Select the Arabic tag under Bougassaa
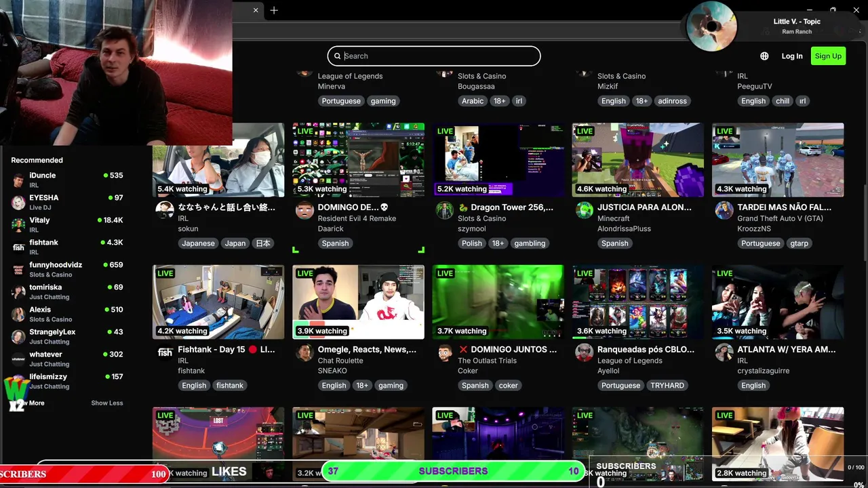 [x=473, y=101]
